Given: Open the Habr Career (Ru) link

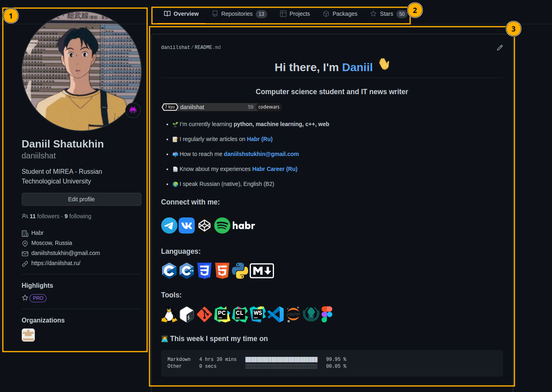Looking at the screenshot, I should (275, 169).
